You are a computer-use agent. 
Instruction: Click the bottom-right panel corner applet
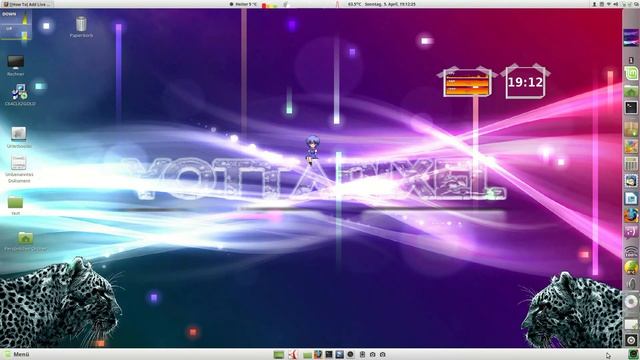click(633, 354)
